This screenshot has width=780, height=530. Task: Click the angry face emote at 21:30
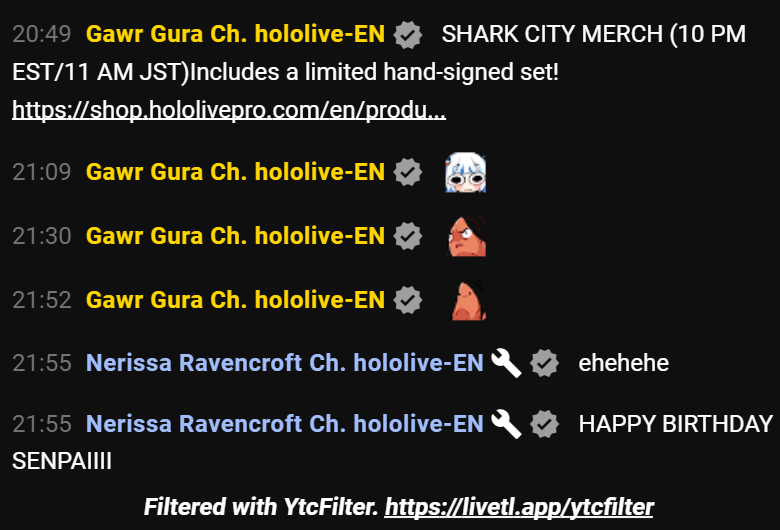[467, 236]
